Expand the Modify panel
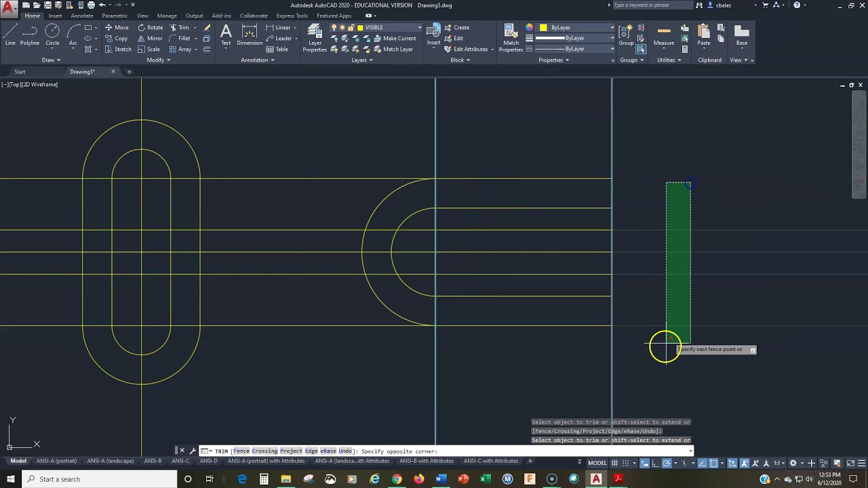868x488 pixels. point(158,60)
